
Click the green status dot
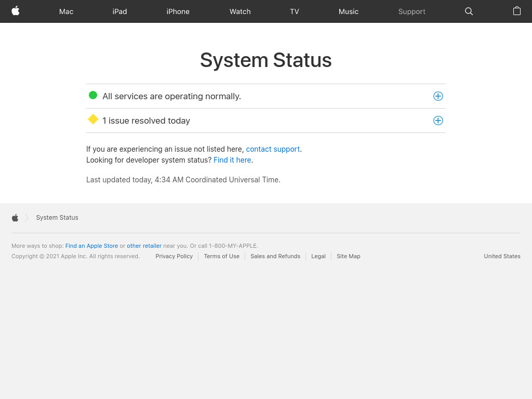click(x=93, y=96)
